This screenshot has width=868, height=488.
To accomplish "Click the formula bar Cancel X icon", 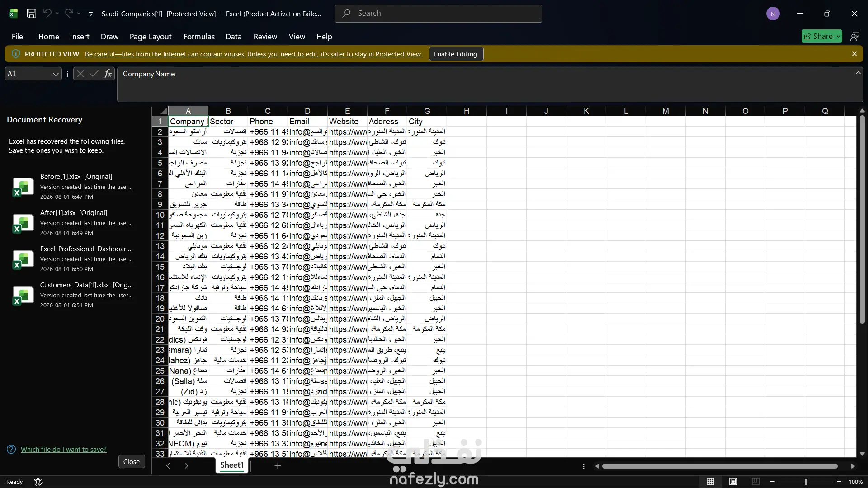I will pos(80,74).
